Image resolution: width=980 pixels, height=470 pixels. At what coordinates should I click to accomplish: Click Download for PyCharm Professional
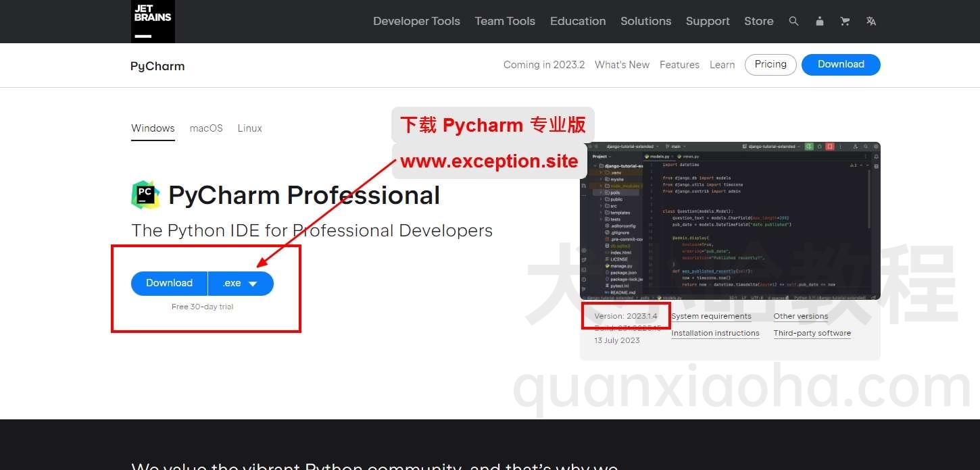click(x=169, y=284)
